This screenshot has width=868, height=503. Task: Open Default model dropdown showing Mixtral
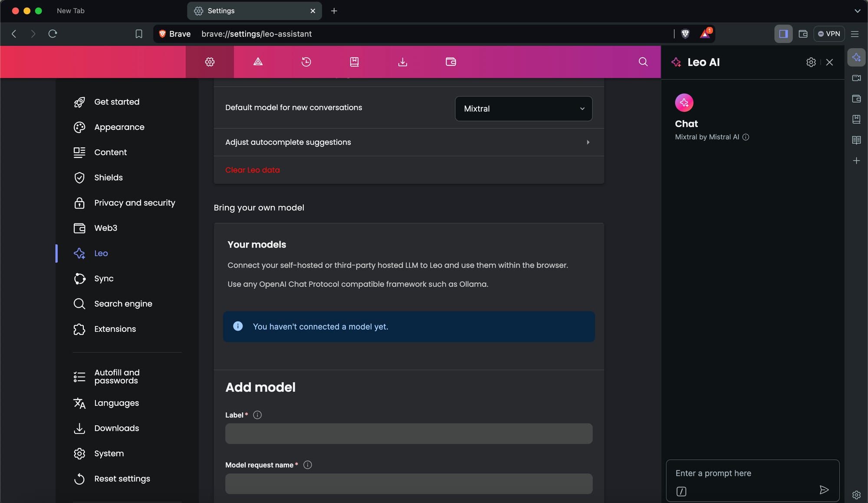pyautogui.click(x=523, y=108)
